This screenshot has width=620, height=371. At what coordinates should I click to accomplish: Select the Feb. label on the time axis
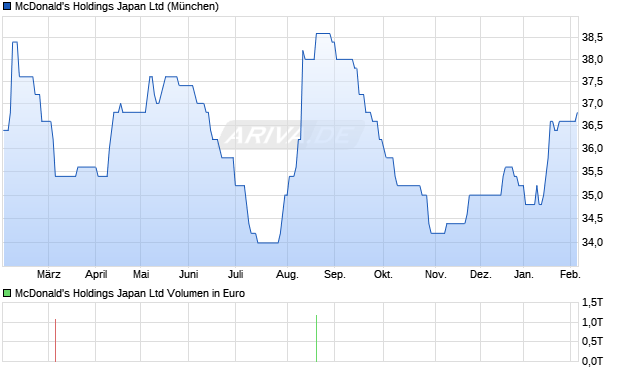click(x=570, y=274)
